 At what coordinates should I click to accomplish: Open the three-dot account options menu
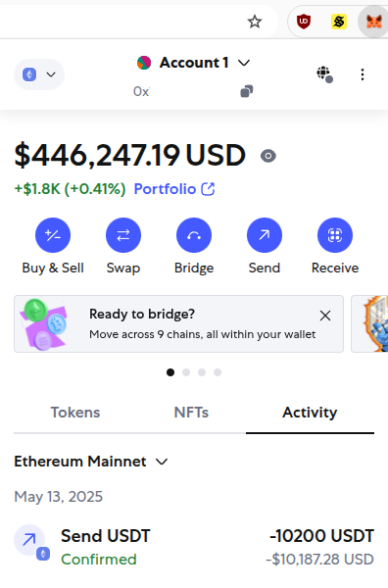363,74
